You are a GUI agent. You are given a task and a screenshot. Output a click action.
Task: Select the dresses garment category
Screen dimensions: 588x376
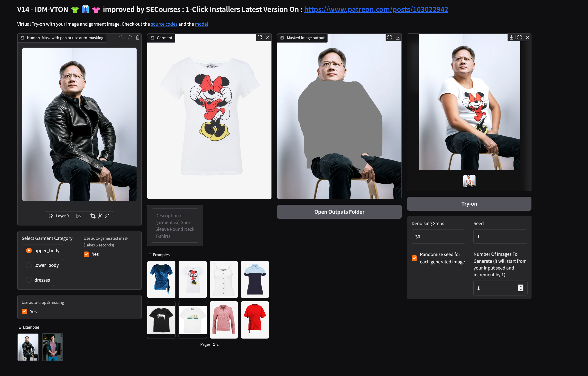coord(29,280)
